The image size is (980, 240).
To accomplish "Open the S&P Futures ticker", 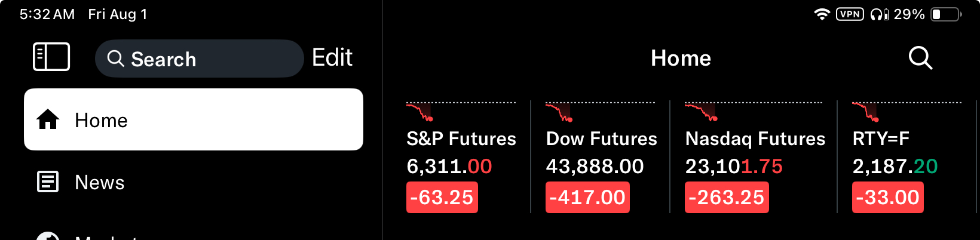I will pos(461,139).
